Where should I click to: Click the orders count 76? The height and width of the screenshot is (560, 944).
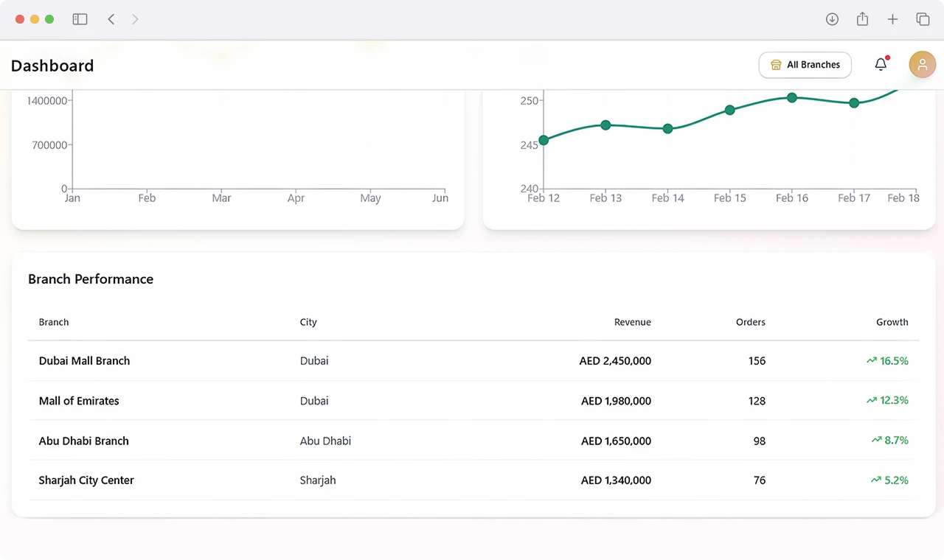coord(759,480)
